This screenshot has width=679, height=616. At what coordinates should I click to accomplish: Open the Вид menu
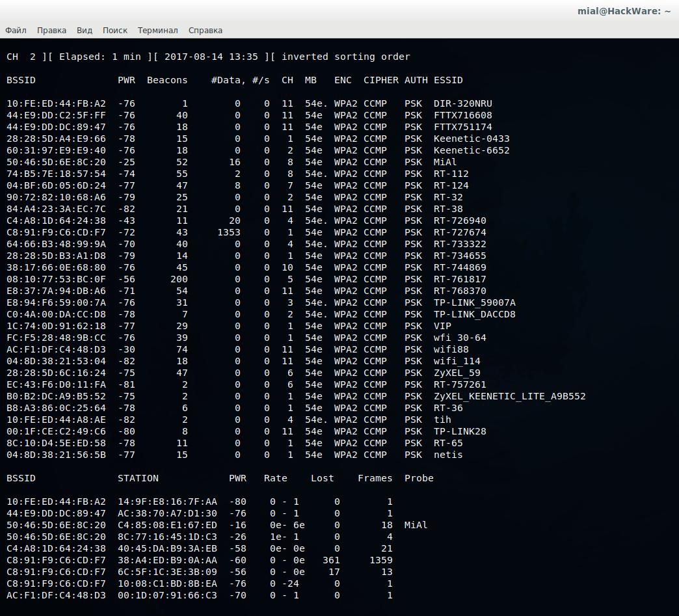(x=85, y=30)
